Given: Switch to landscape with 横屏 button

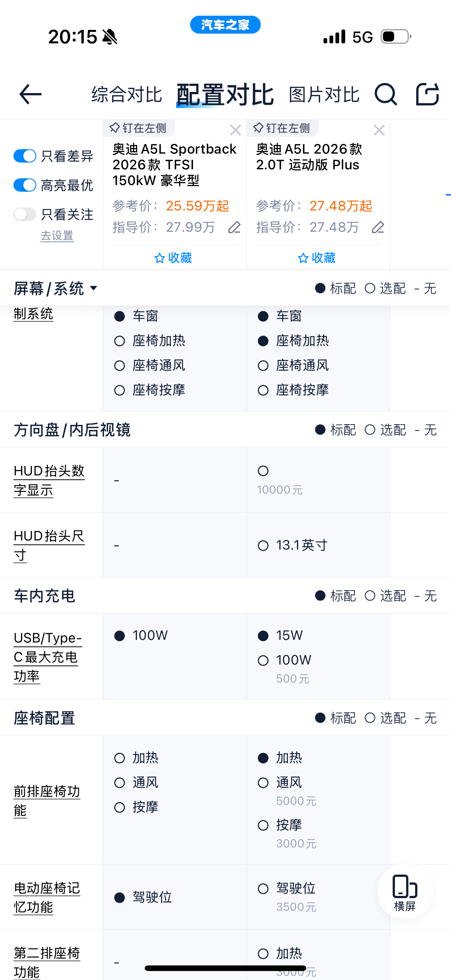Looking at the screenshot, I should (x=405, y=893).
